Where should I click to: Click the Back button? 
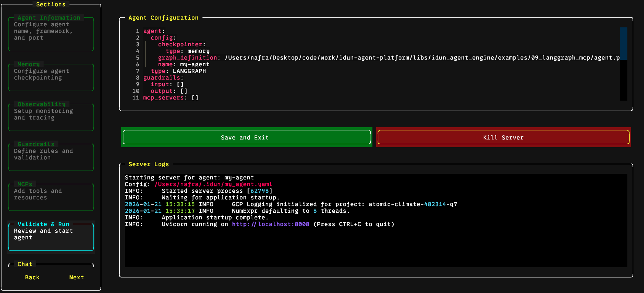tap(32, 277)
